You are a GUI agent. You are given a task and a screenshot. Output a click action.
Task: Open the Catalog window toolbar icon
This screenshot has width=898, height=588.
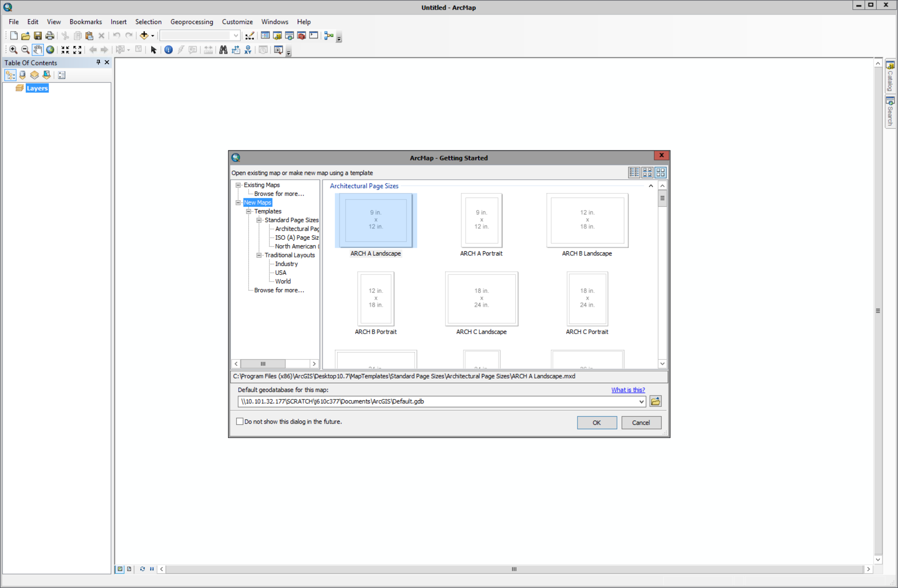277,36
